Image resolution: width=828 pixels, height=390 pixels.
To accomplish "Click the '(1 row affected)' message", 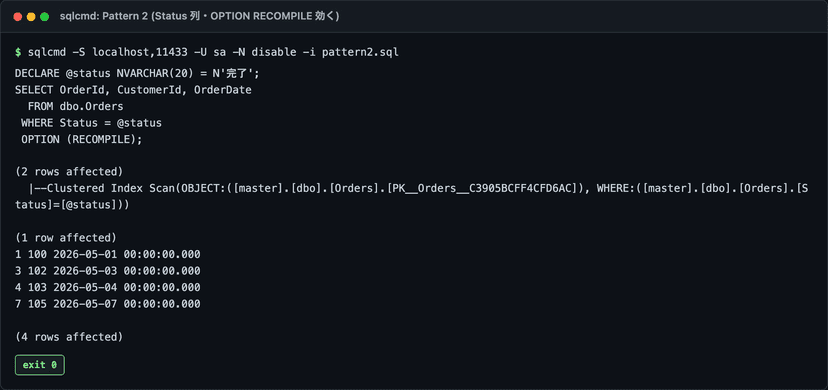I will (x=66, y=237).
